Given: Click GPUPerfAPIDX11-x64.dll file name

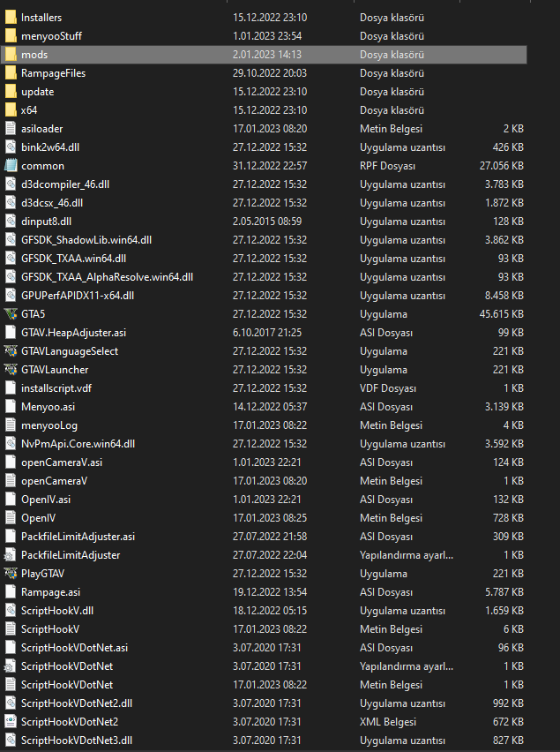Looking at the screenshot, I should 78,296.
